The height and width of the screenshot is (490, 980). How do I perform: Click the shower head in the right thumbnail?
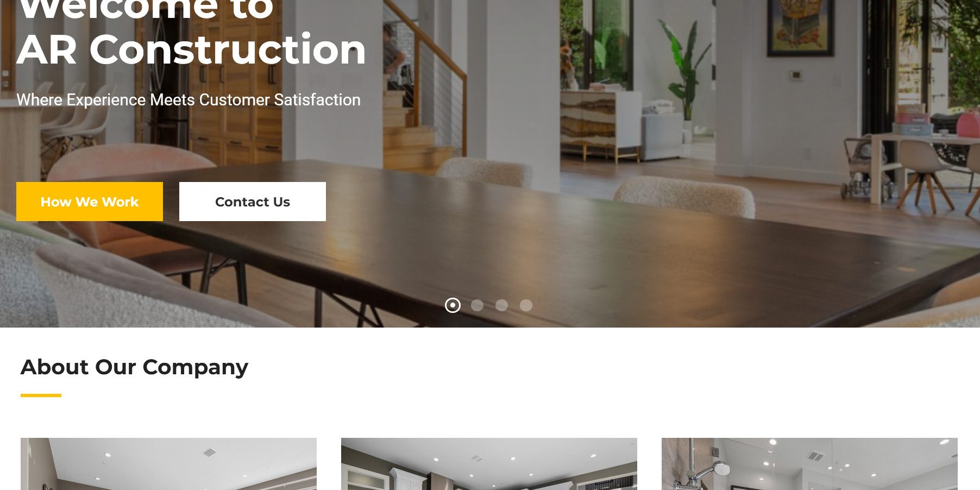tap(721, 468)
